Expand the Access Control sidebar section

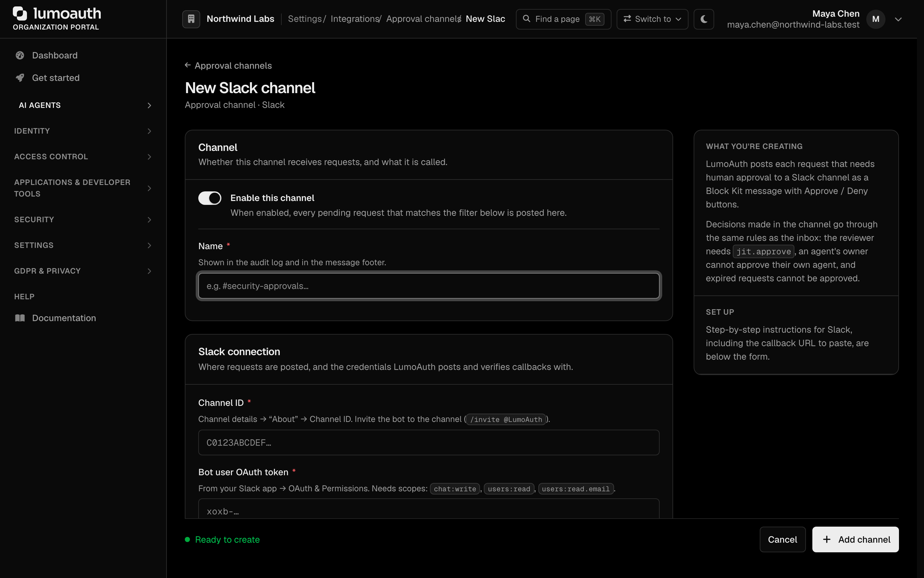(x=83, y=157)
